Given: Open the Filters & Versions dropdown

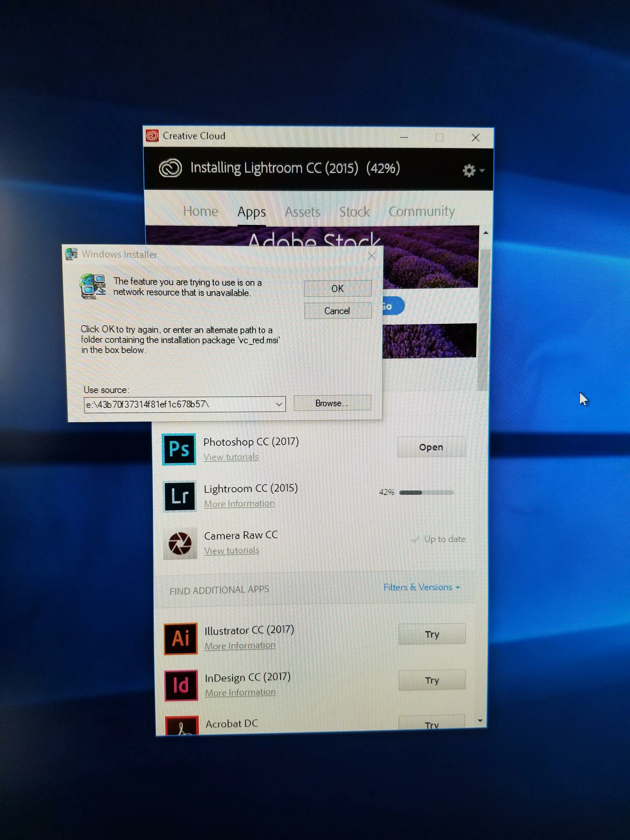Looking at the screenshot, I should point(421,587).
